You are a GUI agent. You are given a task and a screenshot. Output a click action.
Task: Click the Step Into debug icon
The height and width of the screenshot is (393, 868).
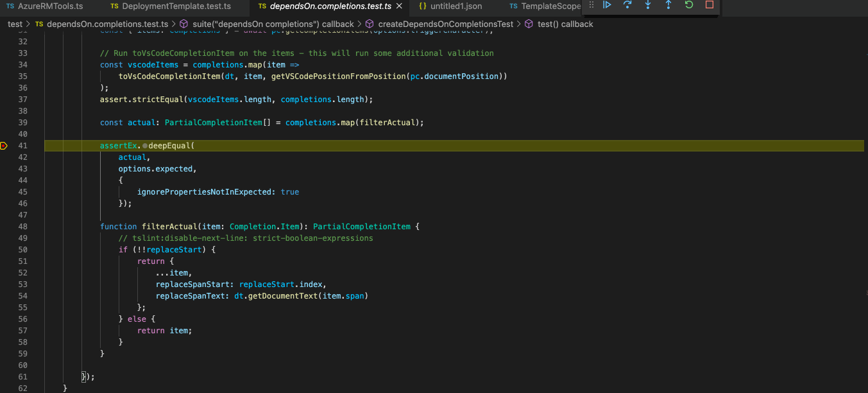point(647,5)
